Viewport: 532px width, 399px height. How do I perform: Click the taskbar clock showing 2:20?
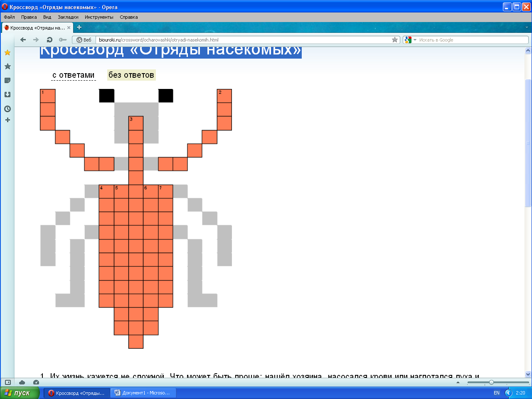520,393
